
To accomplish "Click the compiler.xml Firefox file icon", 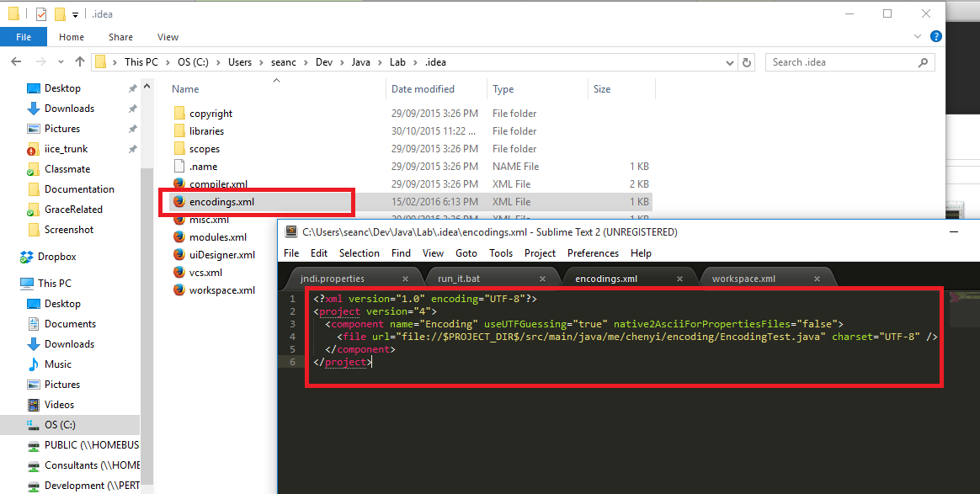I will [x=179, y=183].
